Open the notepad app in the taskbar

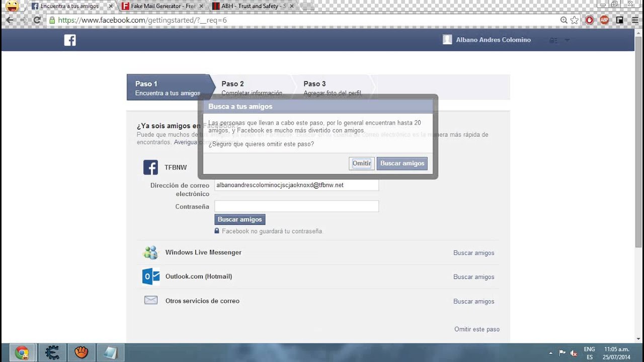tap(110, 353)
